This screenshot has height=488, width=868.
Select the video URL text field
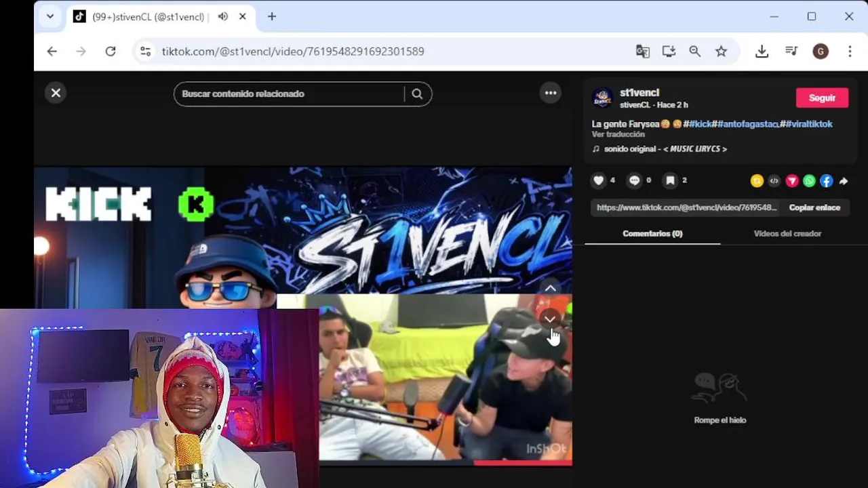[x=686, y=208]
